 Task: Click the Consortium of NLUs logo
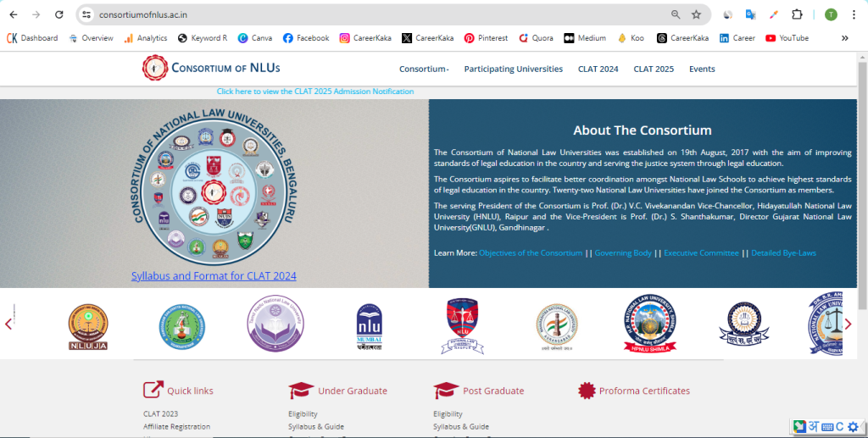click(211, 68)
